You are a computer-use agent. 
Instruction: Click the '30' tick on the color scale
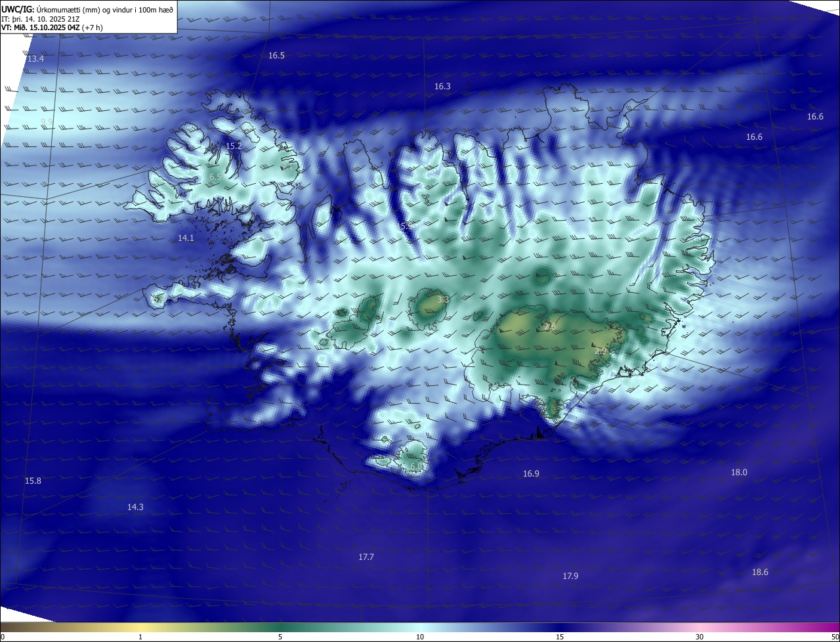point(700,637)
